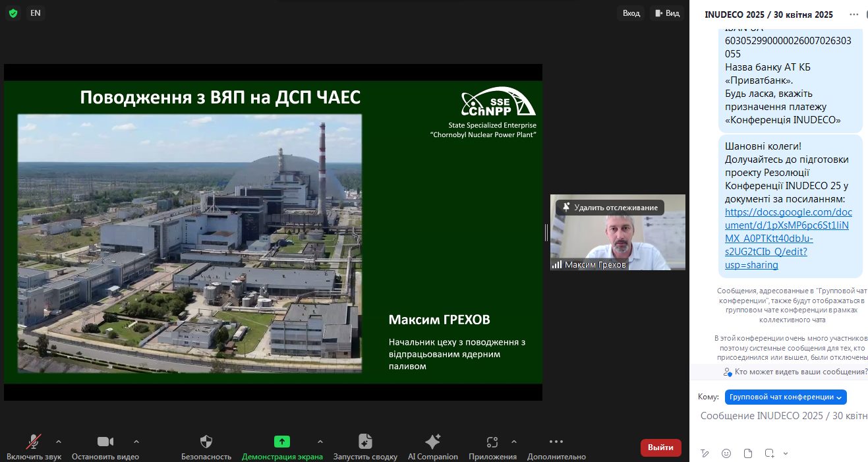868x462 pixels.
Task: Open Дополнительно three-dot menu in toolbar
Action: point(556,442)
